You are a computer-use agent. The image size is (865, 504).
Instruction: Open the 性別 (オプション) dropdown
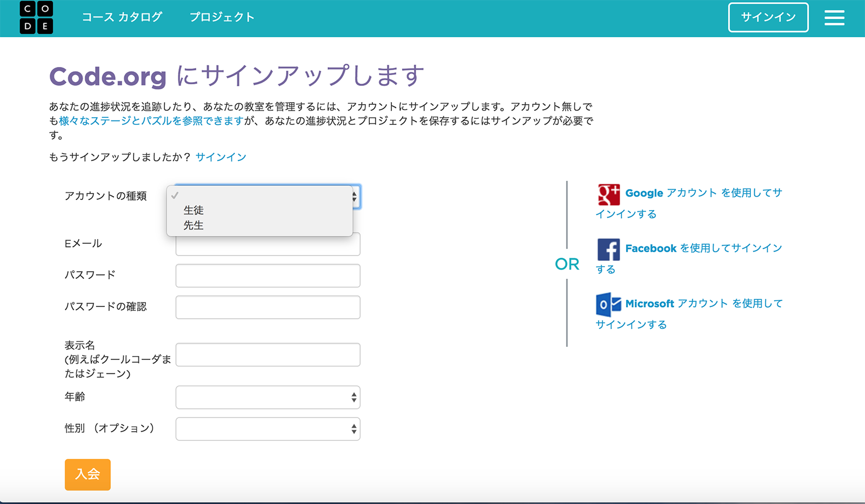point(268,429)
